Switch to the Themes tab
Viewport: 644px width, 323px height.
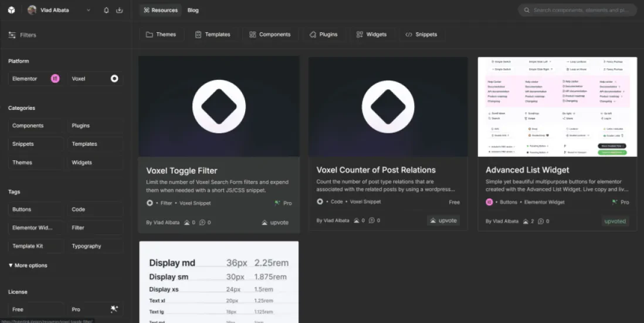pos(161,35)
